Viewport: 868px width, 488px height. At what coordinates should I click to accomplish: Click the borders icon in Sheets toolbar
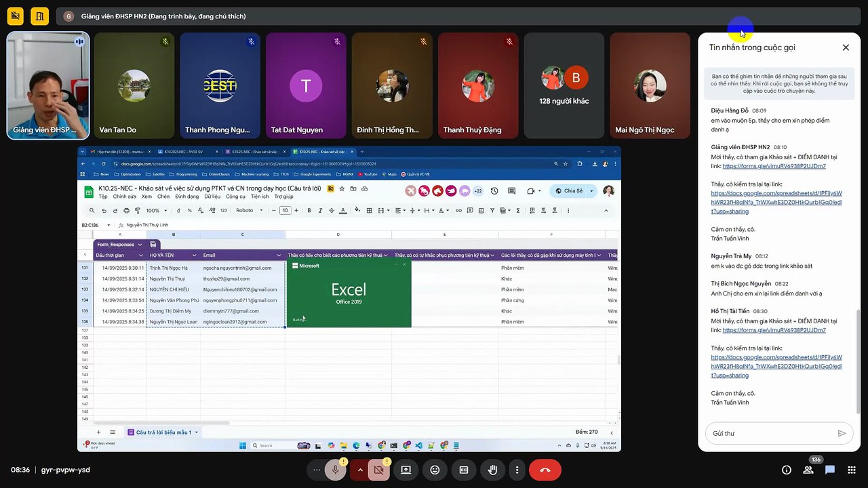[369, 211]
